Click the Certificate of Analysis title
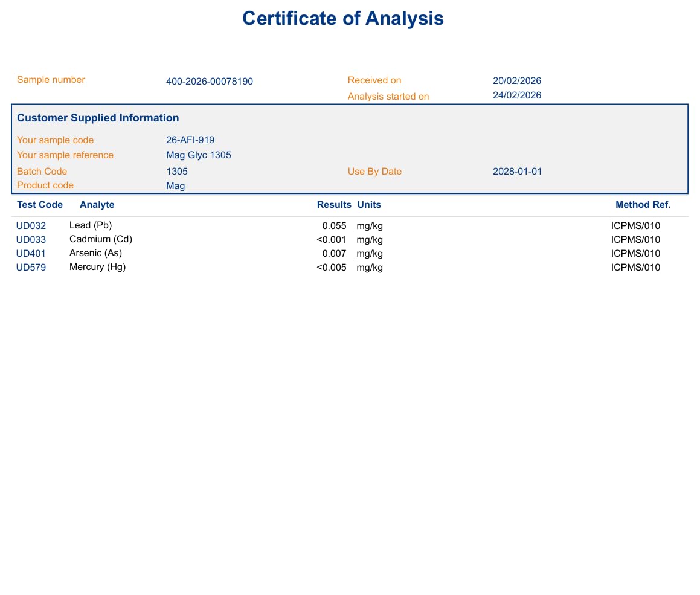This screenshot has width=700, height=595. [343, 19]
